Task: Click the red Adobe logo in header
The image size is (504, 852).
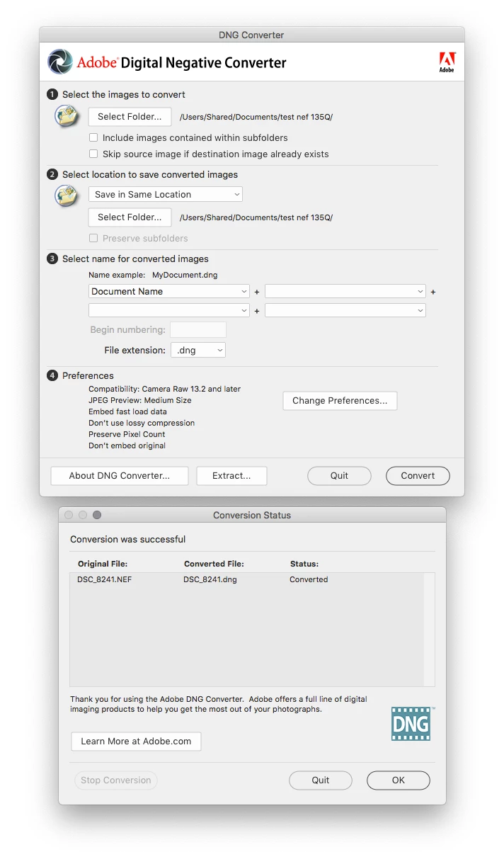Action: coord(447,62)
